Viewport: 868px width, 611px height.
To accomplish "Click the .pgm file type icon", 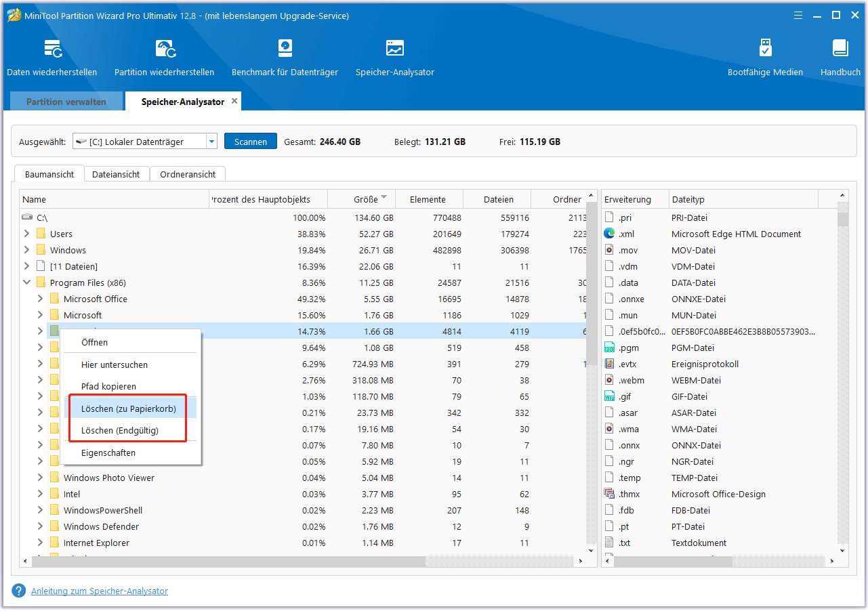I will 609,347.
